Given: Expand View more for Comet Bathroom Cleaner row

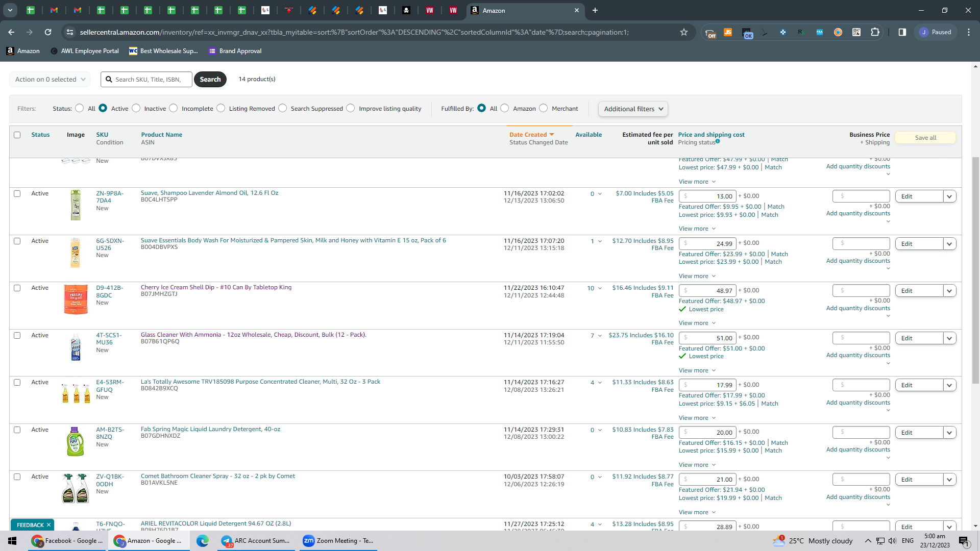Looking at the screenshot, I should [697, 512].
